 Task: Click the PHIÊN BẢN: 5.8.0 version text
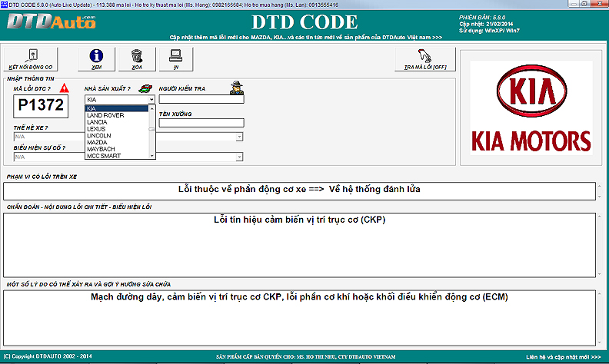click(x=482, y=18)
